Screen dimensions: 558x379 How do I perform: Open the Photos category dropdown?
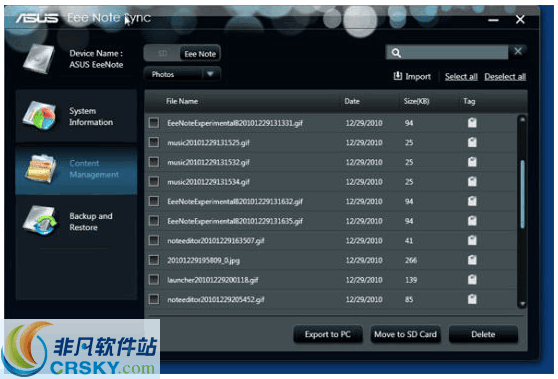182,74
